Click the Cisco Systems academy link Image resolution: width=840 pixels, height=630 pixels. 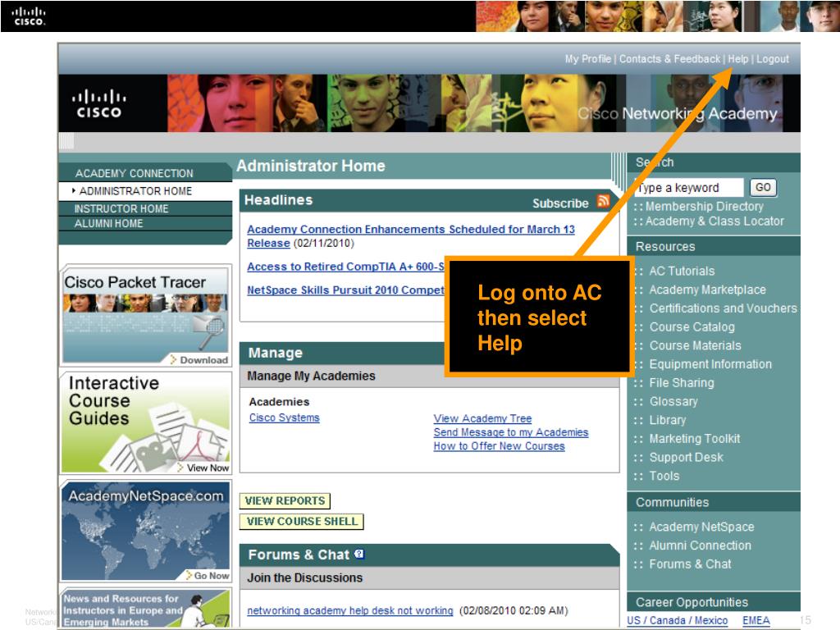click(285, 418)
